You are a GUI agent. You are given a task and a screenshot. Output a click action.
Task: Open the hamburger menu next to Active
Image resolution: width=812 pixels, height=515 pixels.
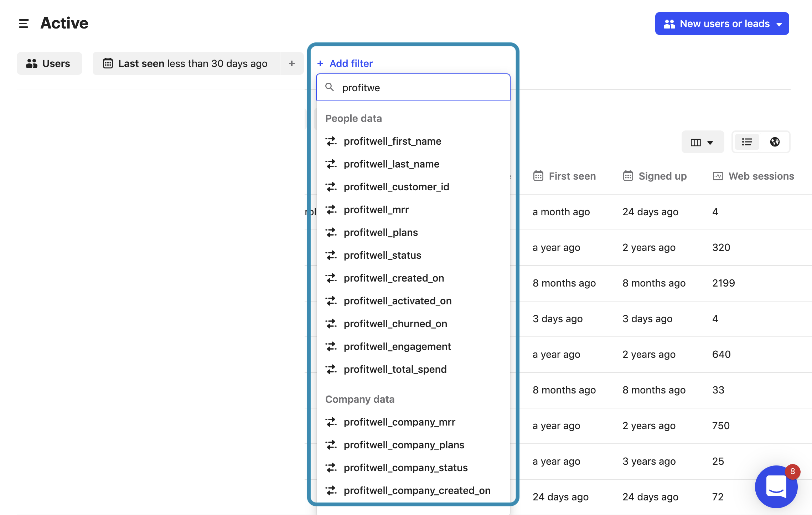coord(24,24)
